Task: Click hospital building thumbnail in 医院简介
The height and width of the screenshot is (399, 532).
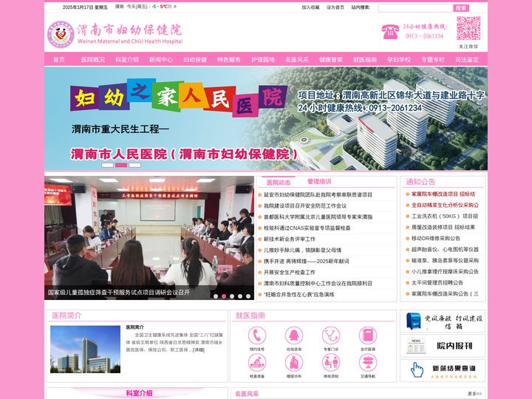Action: 85,349
